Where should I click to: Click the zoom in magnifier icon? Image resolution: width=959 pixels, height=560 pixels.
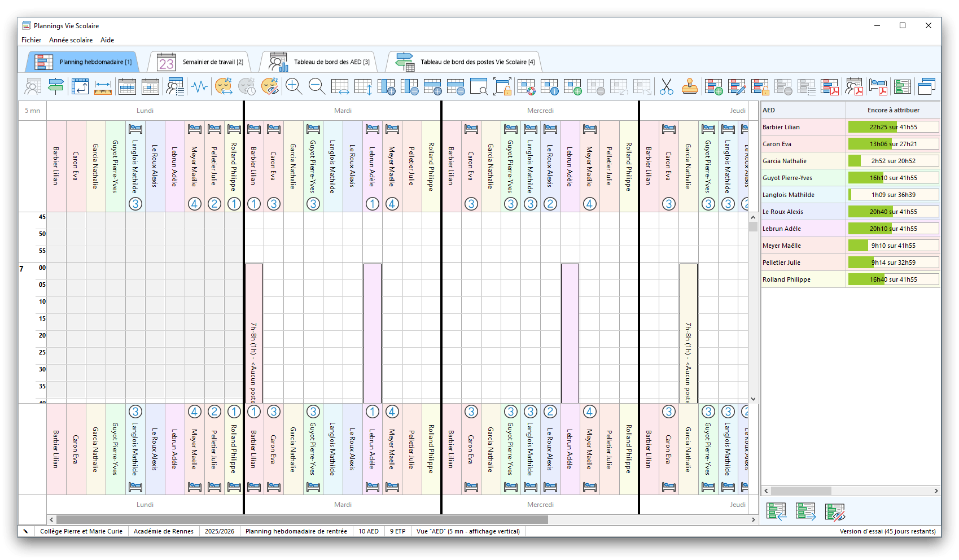(x=294, y=86)
